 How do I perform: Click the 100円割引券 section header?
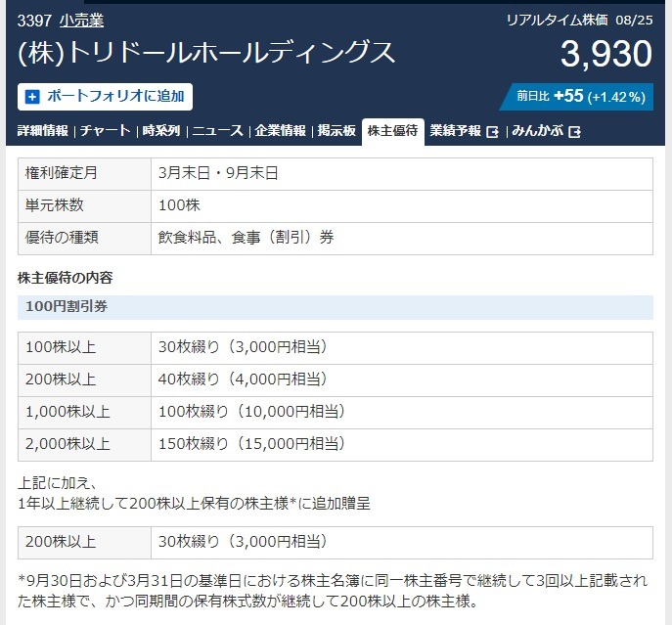[x=336, y=307]
